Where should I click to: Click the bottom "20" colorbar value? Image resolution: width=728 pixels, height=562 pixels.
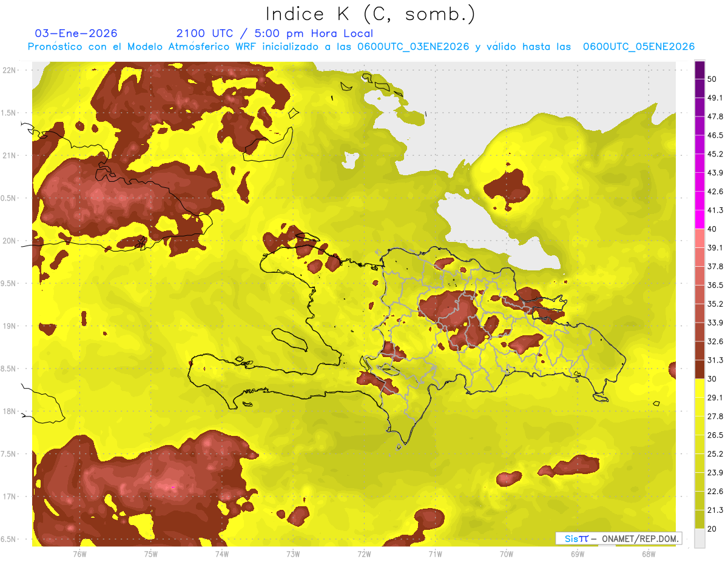pos(713,529)
